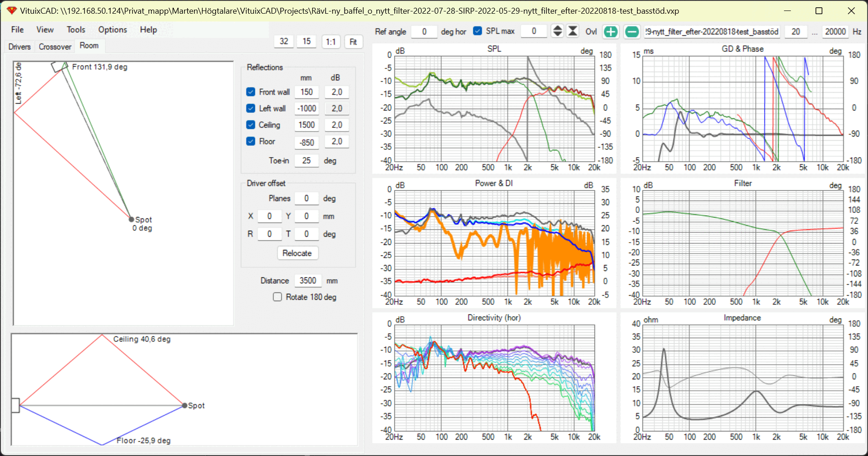Click the Ovl overlay label
868x456 pixels.
point(591,32)
